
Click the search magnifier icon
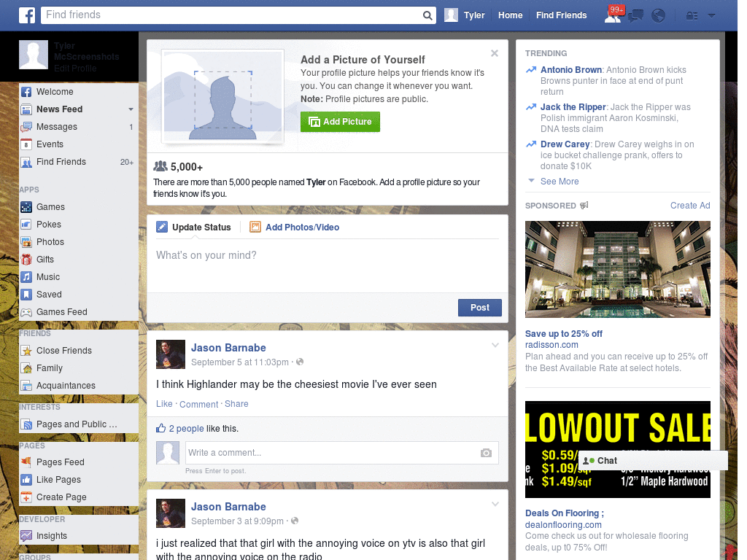pos(427,15)
